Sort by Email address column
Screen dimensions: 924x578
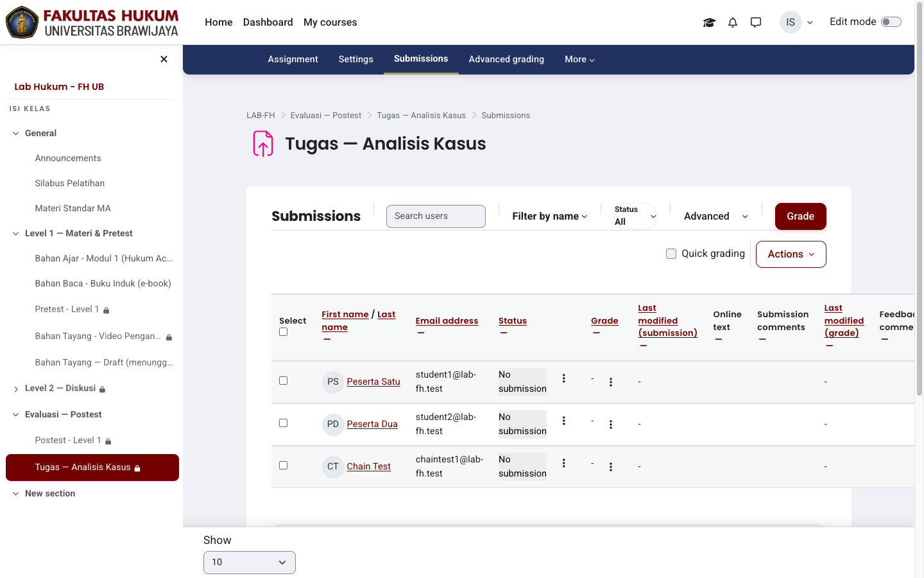click(447, 320)
